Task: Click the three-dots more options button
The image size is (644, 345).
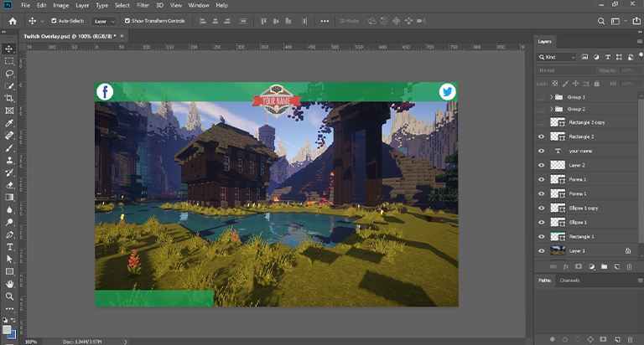Action: (x=325, y=21)
